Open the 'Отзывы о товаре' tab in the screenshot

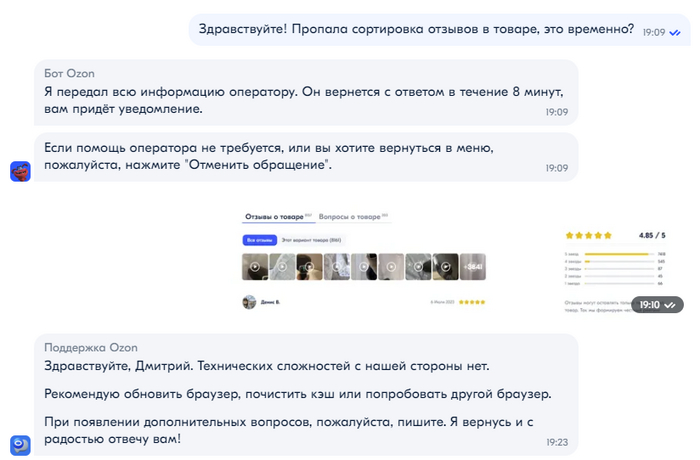coord(278,217)
